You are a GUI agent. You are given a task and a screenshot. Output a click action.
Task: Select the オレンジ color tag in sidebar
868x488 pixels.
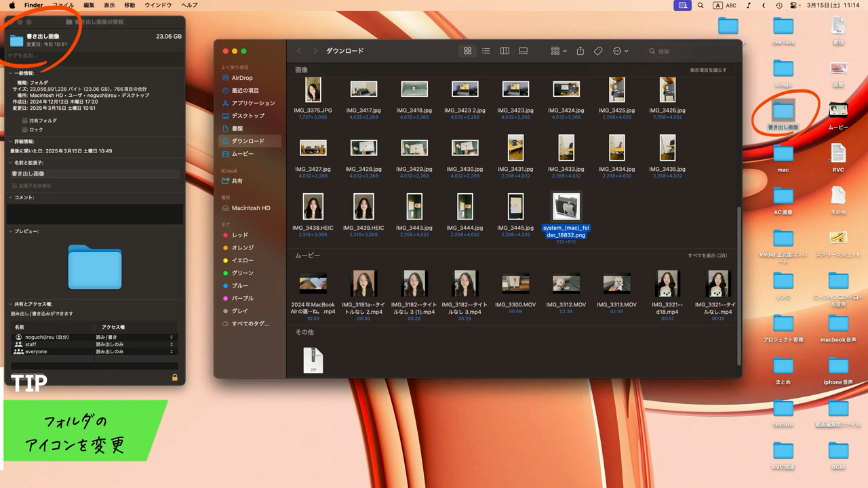pos(242,248)
